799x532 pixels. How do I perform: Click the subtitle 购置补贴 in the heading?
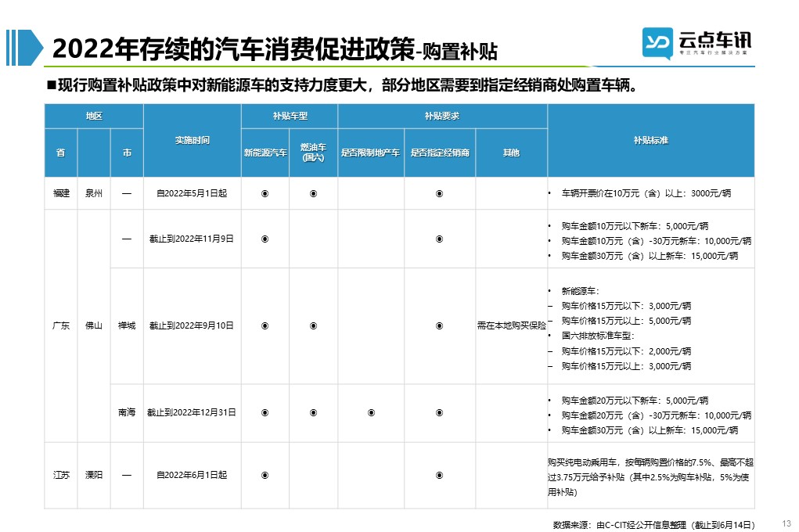[x=459, y=52]
